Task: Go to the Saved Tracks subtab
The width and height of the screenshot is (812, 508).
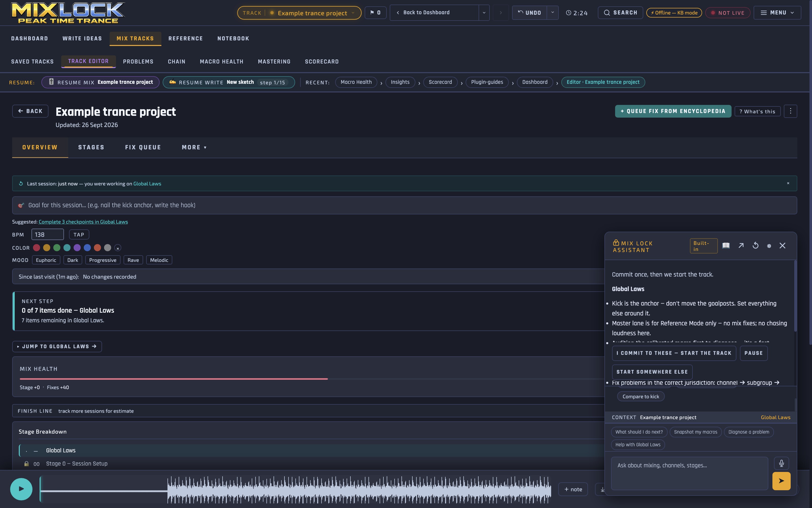Action: [x=32, y=61]
